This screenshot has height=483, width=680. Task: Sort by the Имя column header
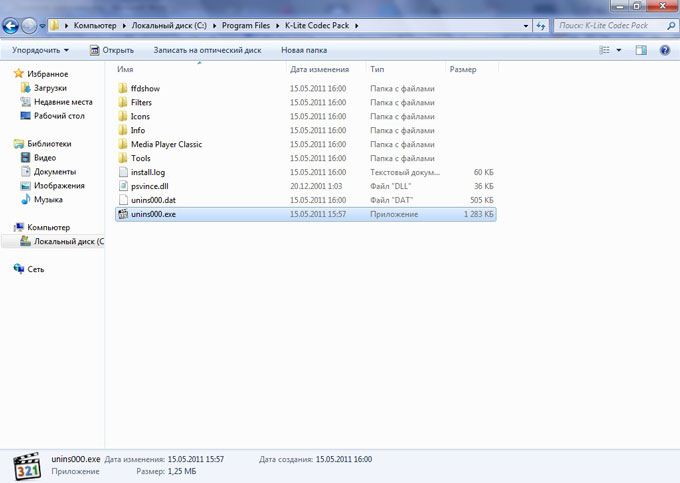125,69
